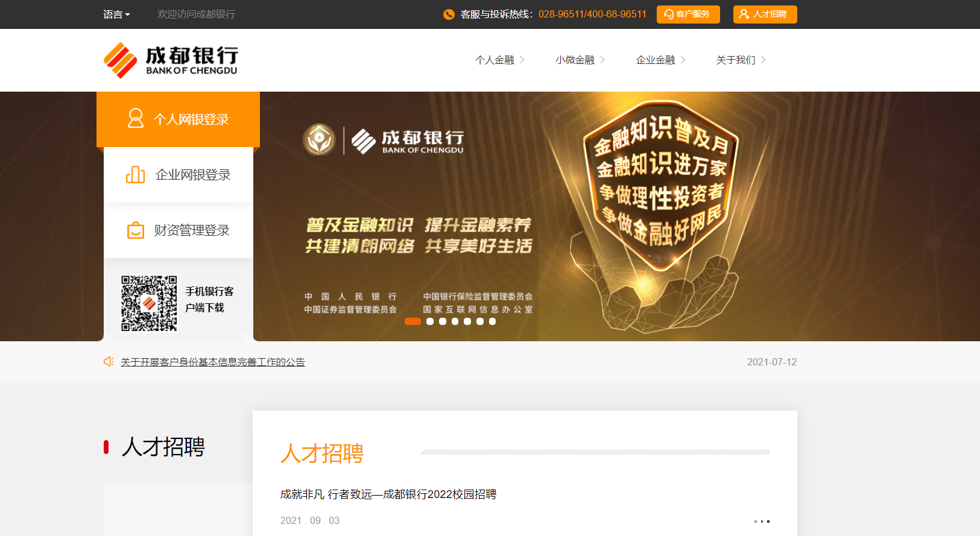Click 中国银行保险监督管理委员会 text in banner

coord(478,296)
